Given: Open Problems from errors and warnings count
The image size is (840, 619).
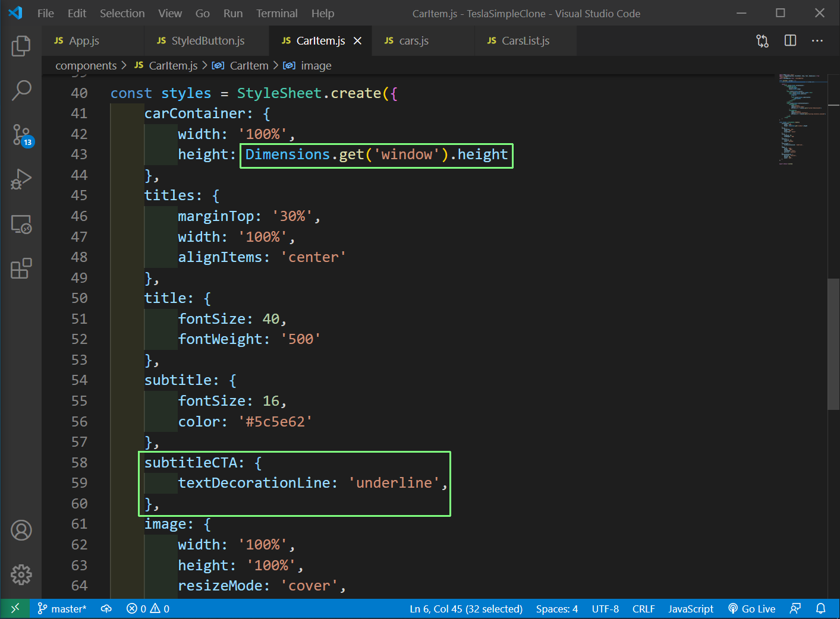Looking at the screenshot, I should point(148,608).
